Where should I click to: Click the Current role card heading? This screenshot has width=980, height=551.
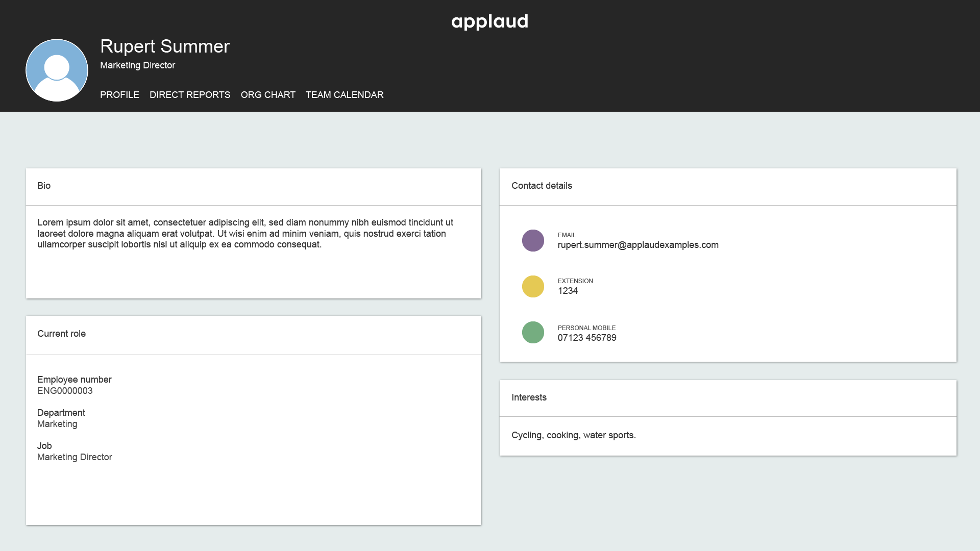tap(61, 334)
